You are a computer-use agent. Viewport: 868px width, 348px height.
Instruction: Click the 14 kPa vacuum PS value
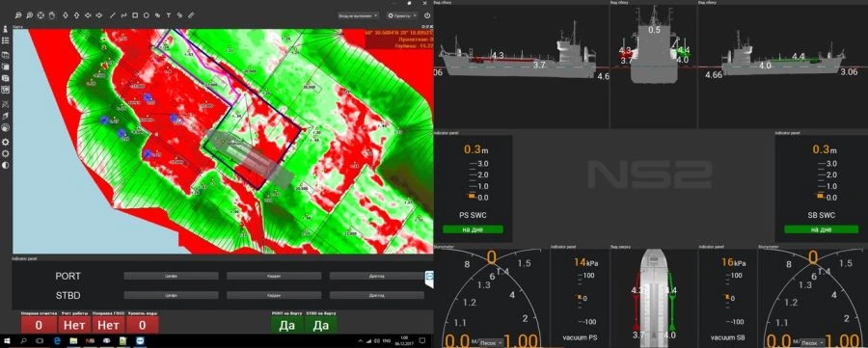(585, 262)
